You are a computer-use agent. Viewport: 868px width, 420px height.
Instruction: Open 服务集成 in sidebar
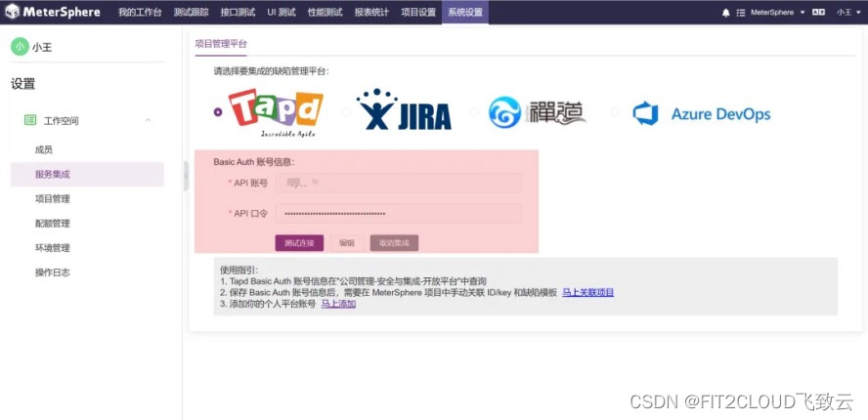tap(87, 174)
